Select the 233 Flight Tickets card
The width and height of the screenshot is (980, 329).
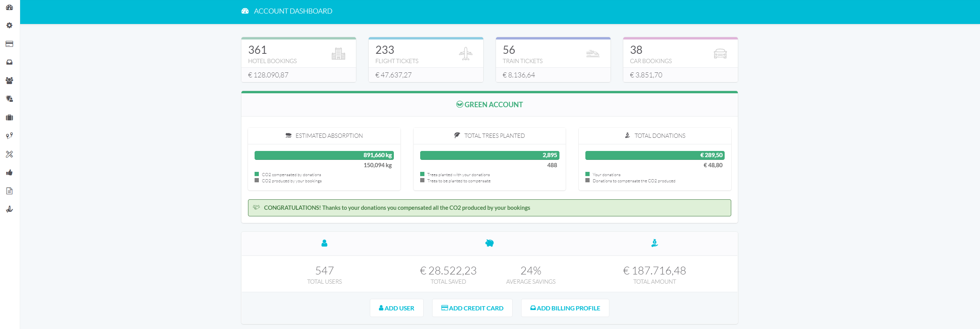coord(426,60)
